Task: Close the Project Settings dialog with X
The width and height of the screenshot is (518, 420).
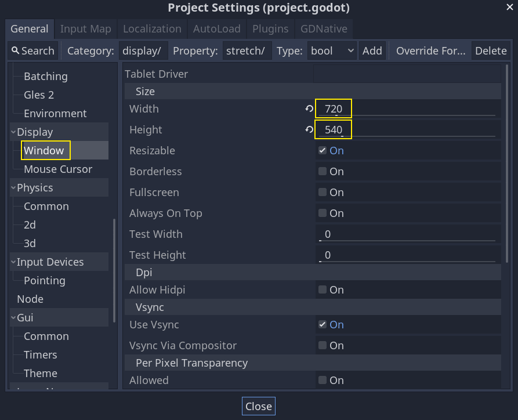Action: point(509,7)
